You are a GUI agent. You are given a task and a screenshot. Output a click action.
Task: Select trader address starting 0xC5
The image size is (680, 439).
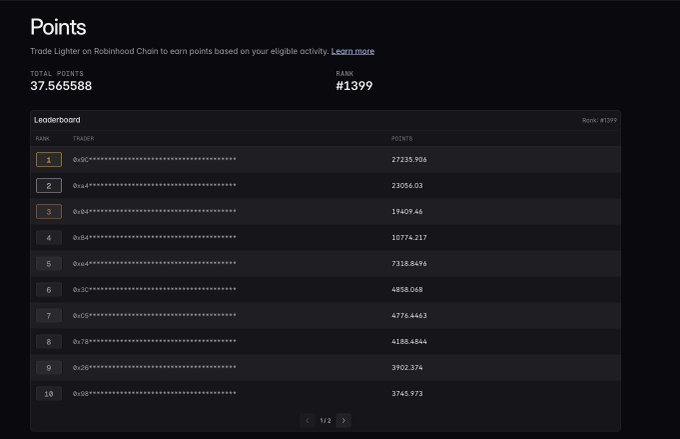pyautogui.click(x=154, y=316)
